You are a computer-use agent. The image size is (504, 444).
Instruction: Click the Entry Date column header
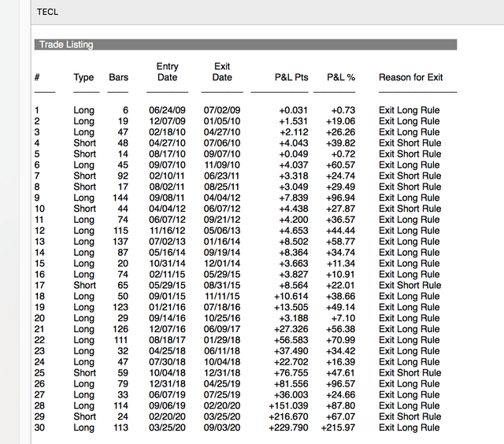(167, 72)
